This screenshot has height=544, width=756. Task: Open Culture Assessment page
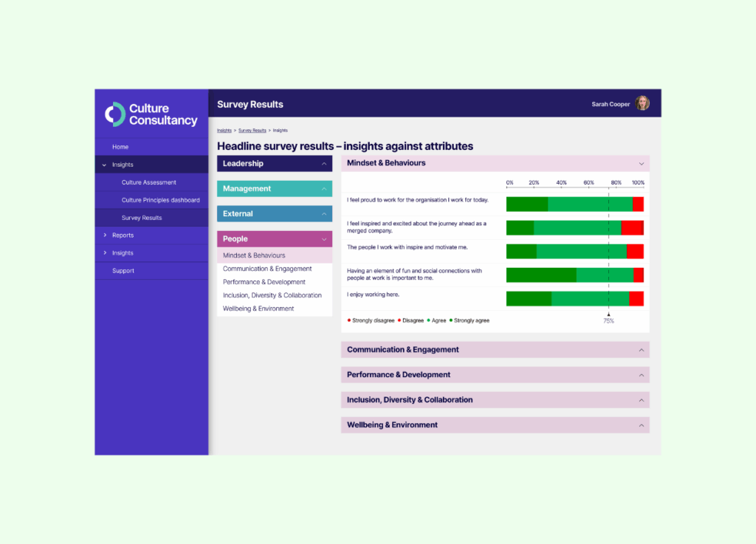click(149, 182)
